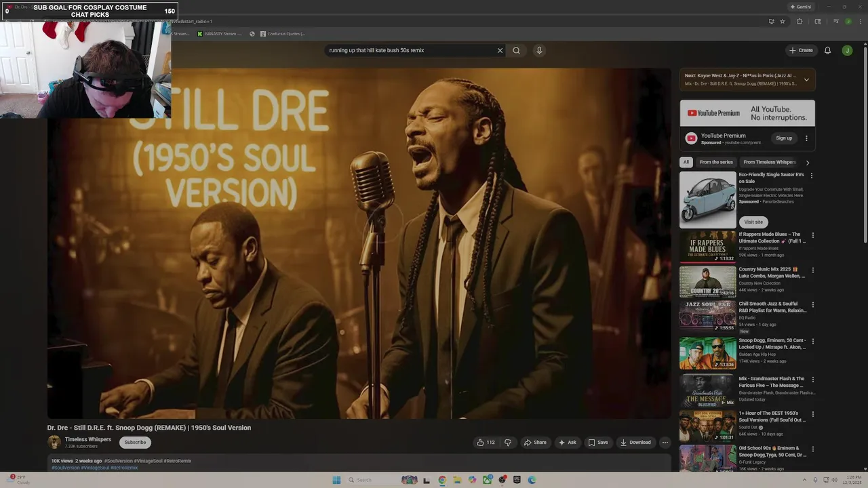Screen dimensions: 868x488
Task: Click the install app icon in address bar
Action: tap(771, 21)
